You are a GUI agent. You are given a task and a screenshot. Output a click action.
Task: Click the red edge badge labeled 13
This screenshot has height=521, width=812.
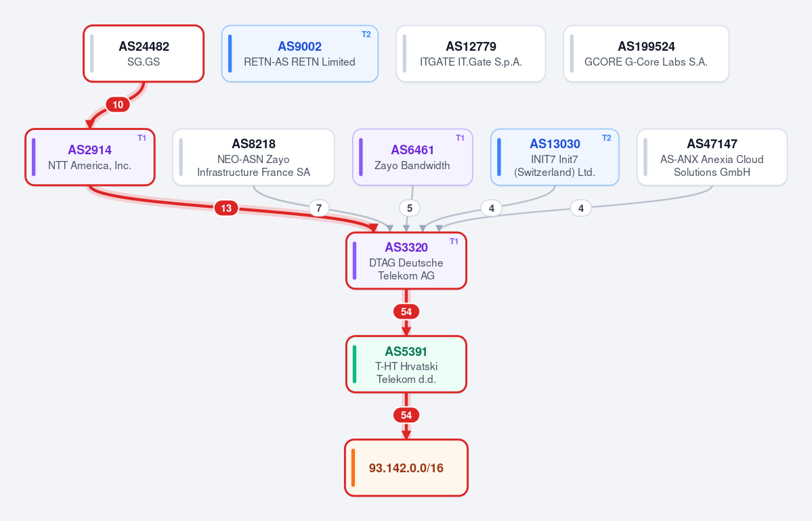coord(226,208)
